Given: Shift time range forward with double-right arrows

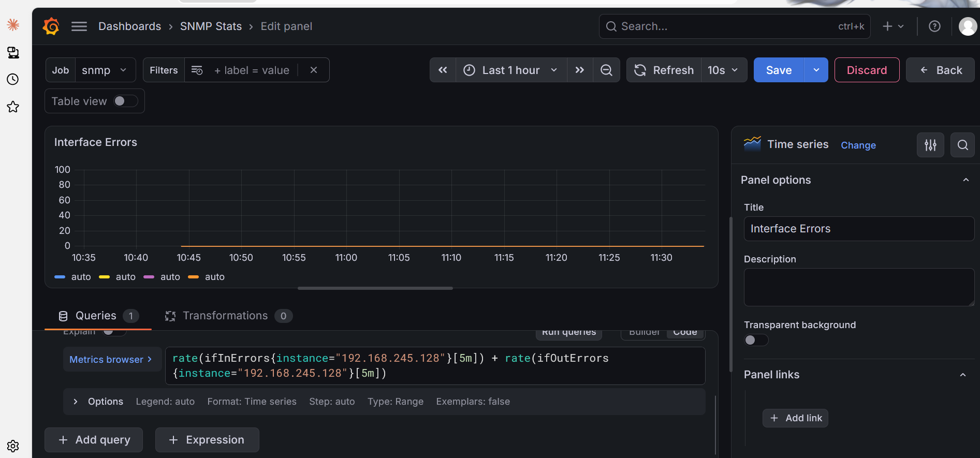Looking at the screenshot, I should (x=580, y=70).
